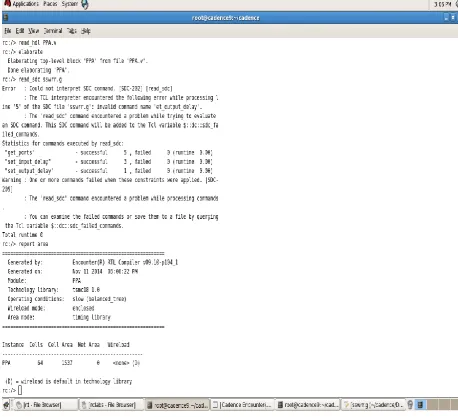This screenshot has width=458, height=417.
Task: Switch to the Cadence Encounter taskbar window
Action: coord(243,405)
